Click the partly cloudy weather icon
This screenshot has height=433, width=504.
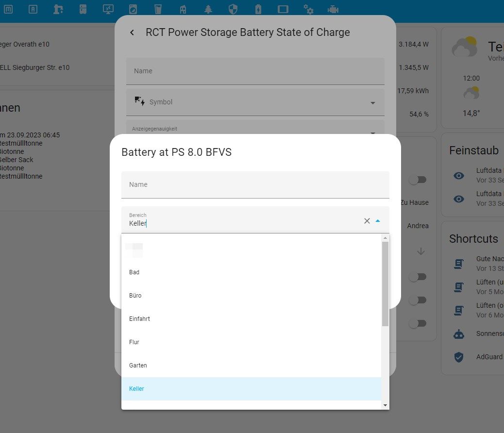pos(464,48)
